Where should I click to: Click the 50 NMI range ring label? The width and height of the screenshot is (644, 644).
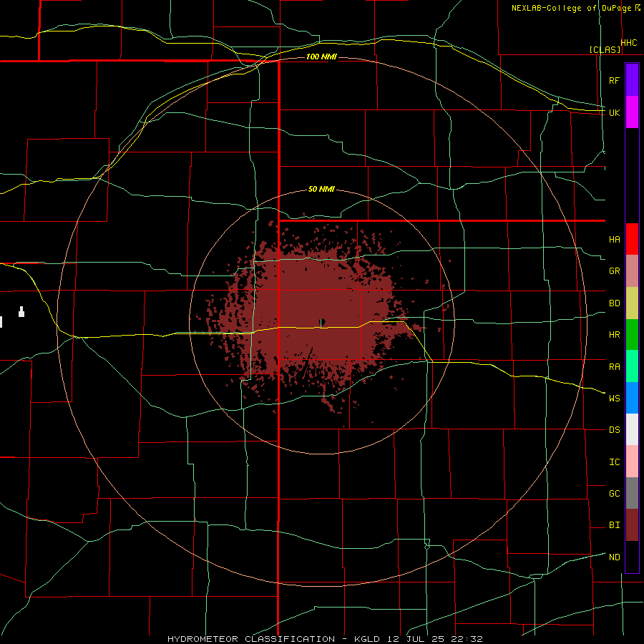321,189
